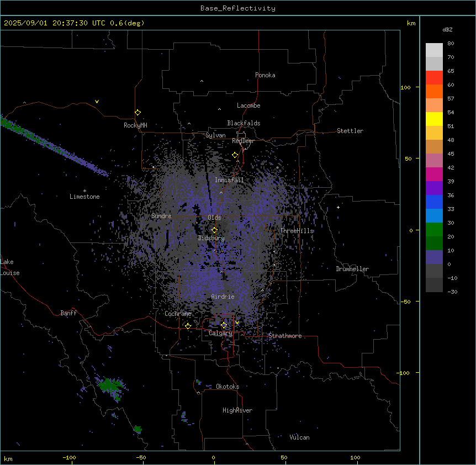Click the ThreeHills label
Image resolution: width=476 pixels, height=465 pixels.
tap(297, 231)
